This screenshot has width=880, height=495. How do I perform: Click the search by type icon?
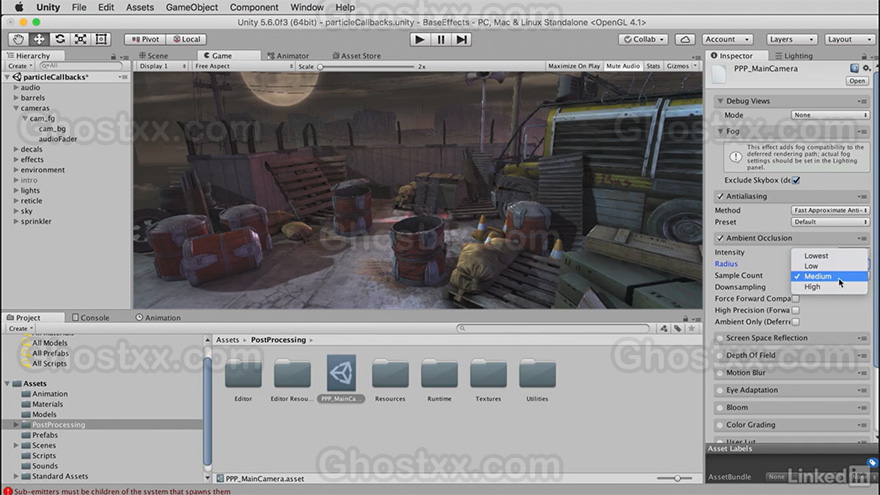tap(664, 328)
